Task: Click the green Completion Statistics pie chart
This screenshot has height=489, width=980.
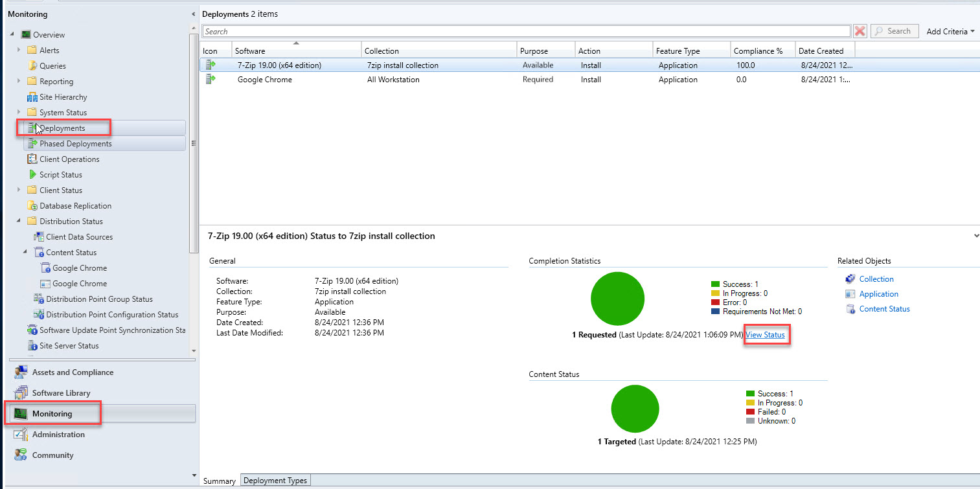Action: (x=617, y=299)
